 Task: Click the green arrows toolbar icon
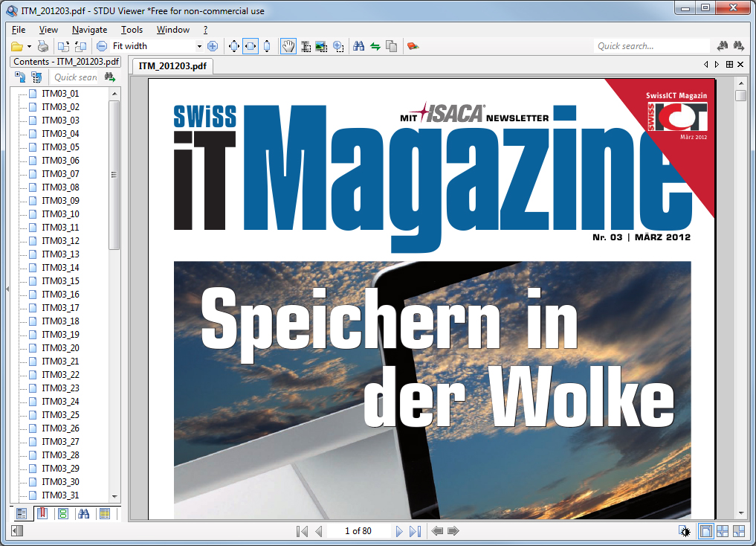tap(375, 46)
